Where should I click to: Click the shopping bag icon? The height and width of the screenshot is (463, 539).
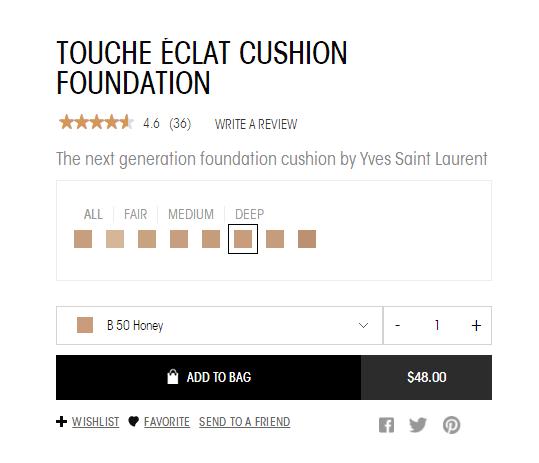tap(173, 377)
